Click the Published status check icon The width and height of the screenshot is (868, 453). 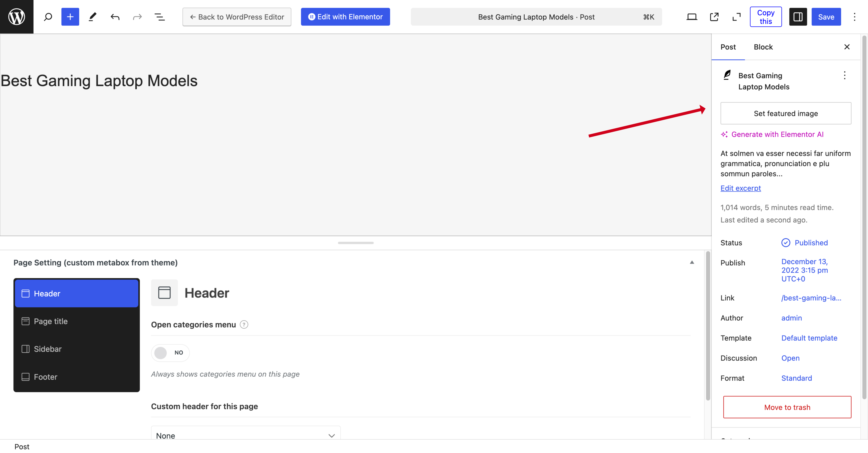click(786, 243)
